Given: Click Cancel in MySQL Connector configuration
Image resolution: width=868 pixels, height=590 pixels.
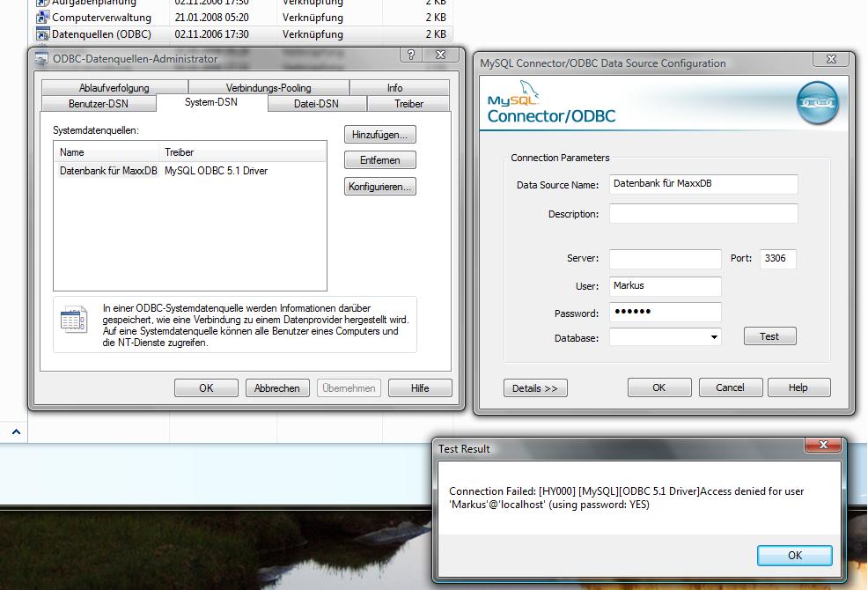Looking at the screenshot, I should (x=730, y=387).
